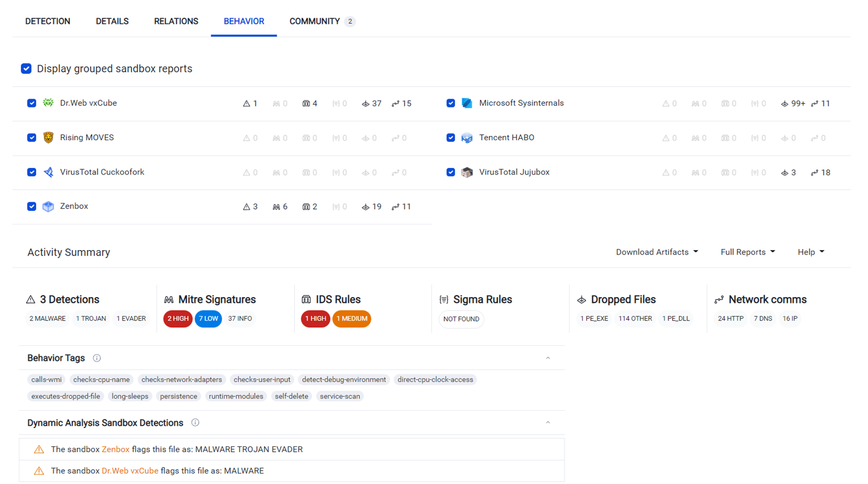The height and width of the screenshot is (484, 868).
Task: Open the Help dropdown menu
Action: tap(811, 252)
